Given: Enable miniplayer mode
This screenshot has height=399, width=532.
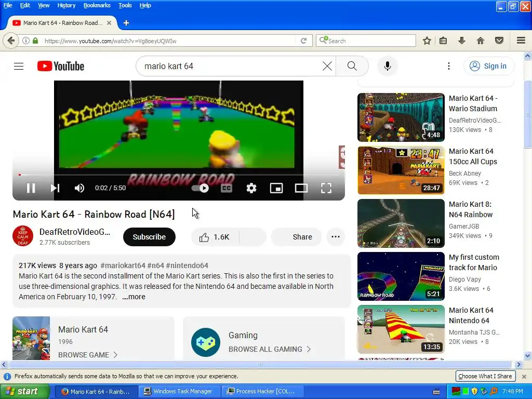Looking at the screenshot, I should point(276,188).
